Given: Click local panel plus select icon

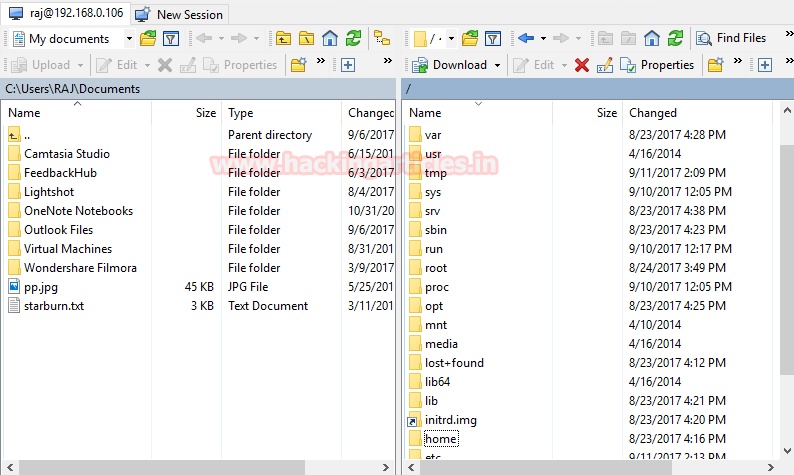Looking at the screenshot, I should [x=348, y=65].
